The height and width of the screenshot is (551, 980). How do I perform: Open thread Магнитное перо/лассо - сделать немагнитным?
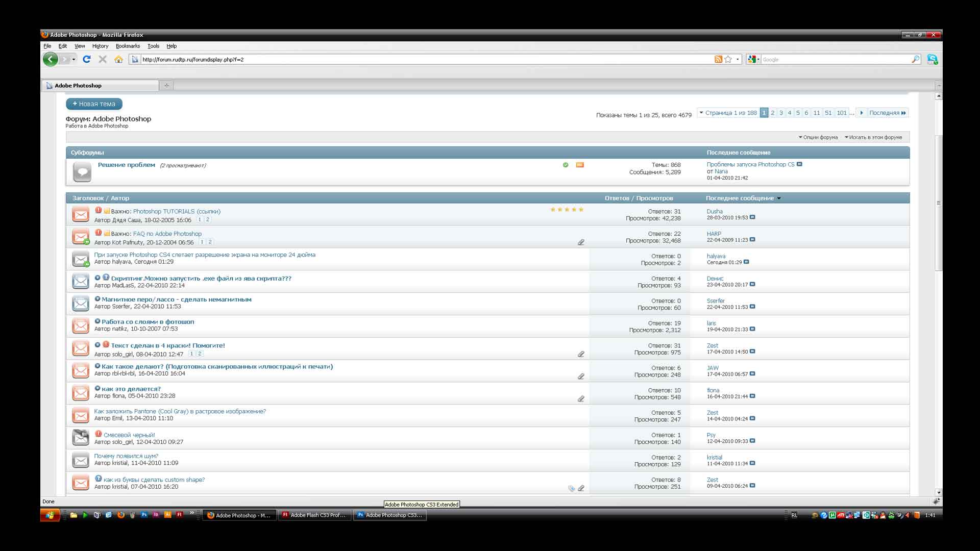click(177, 299)
